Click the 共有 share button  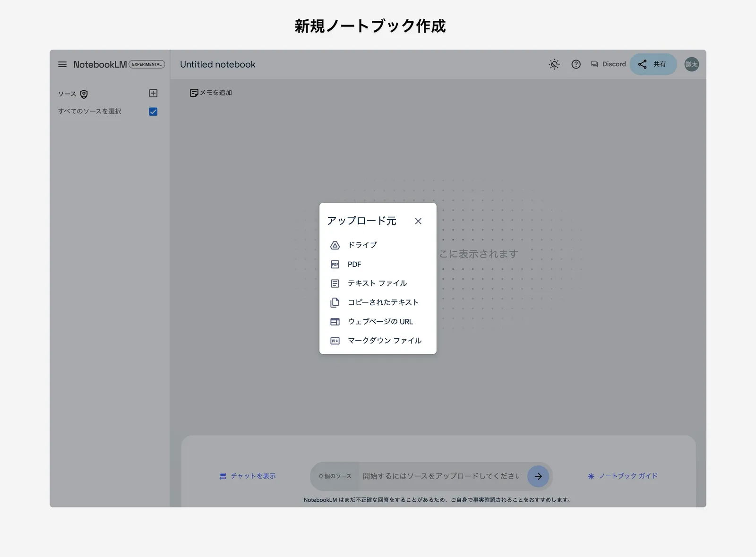tap(653, 64)
